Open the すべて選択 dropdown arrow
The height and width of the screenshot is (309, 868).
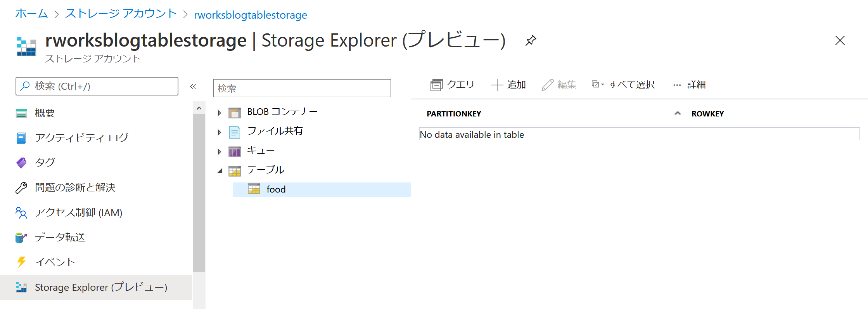pyautogui.click(x=603, y=84)
